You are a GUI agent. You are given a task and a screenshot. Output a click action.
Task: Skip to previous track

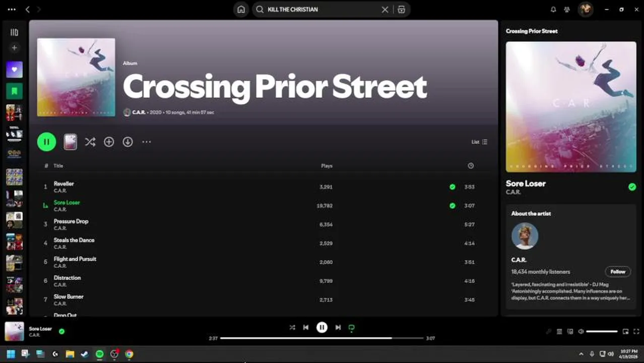(x=305, y=327)
